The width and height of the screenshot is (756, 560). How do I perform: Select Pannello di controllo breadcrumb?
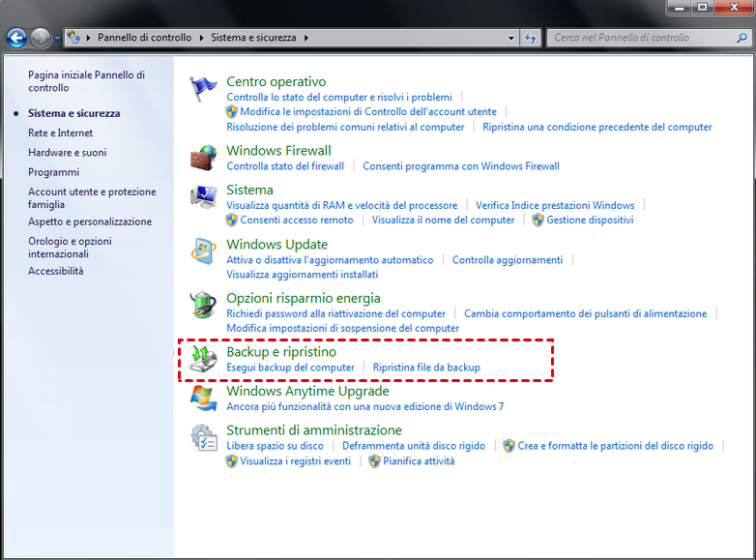tap(145, 38)
